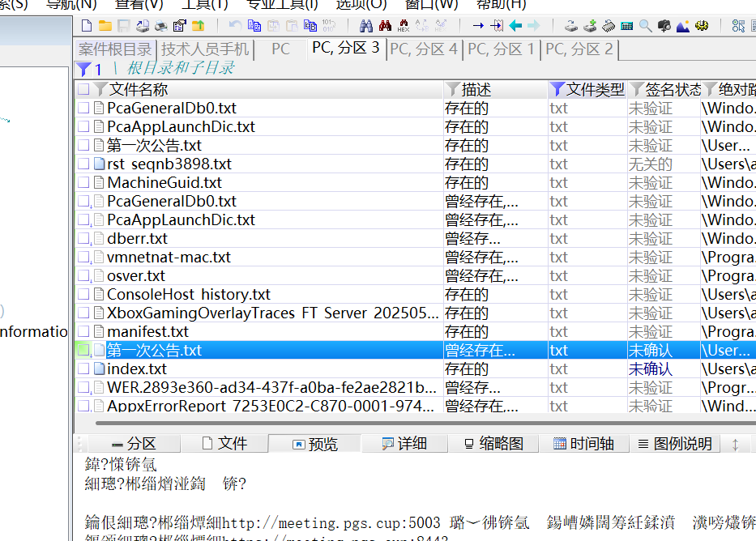Click the 101/010 modify data icon
This screenshot has height=541, width=756.
coord(329,26)
